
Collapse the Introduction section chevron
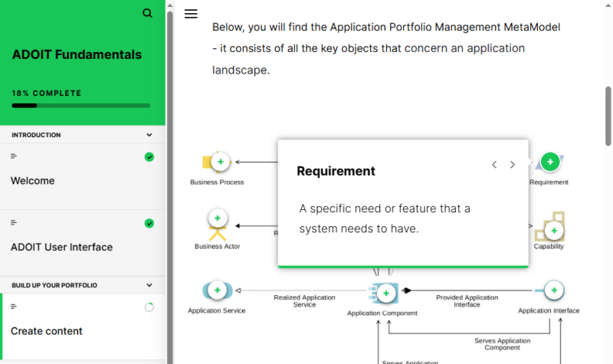click(x=149, y=135)
